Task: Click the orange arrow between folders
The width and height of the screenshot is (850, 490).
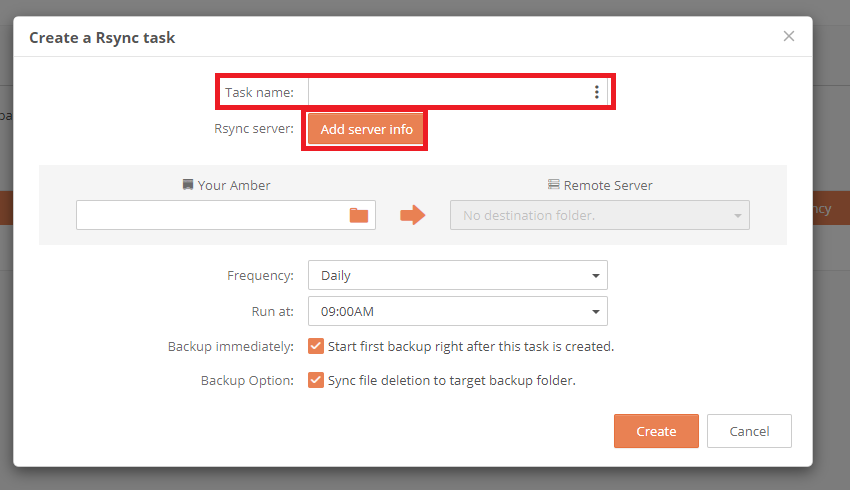Action: (x=413, y=215)
